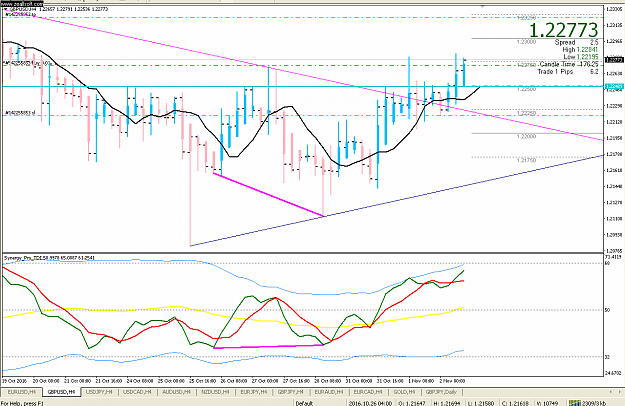Click the connection status bars icon

click(x=574, y=403)
